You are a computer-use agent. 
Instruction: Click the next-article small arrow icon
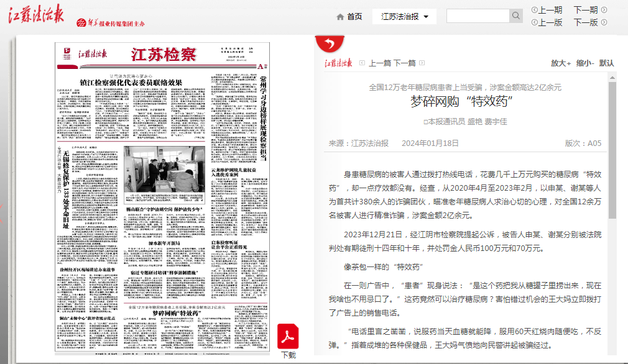pyautogui.click(x=422, y=63)
